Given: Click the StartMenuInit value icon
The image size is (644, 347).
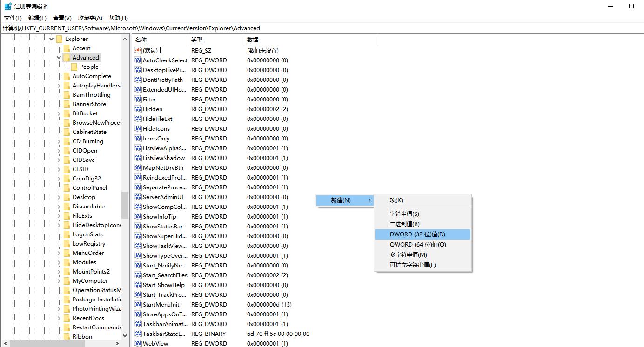Looking at the screenshot, I should click(138, 304).
